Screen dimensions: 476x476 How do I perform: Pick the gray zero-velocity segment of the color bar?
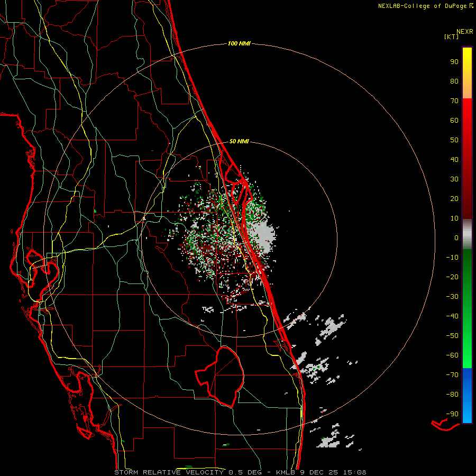[x=467, y=234]
